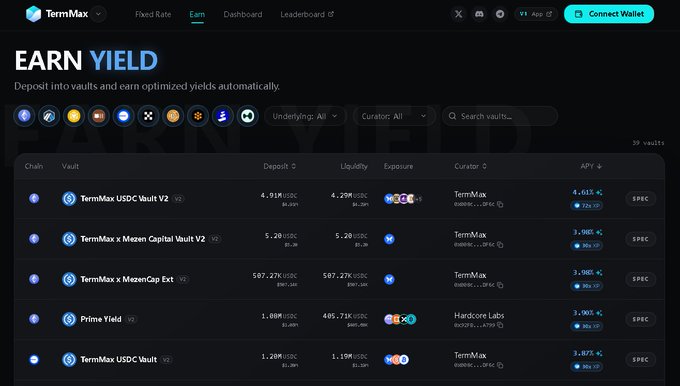Open the Telegram social link
This screenshot has width=680, height=386.
[500, 14]
